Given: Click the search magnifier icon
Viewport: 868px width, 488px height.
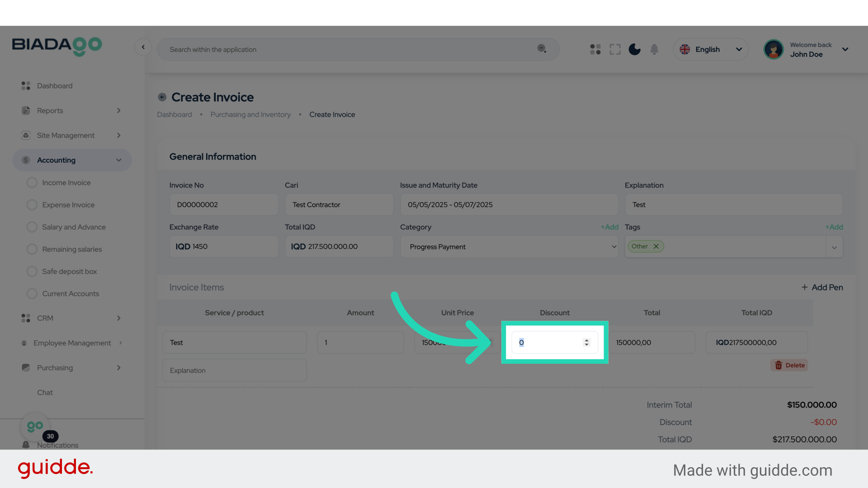Looking at the screenshot, I should [542, 49].
